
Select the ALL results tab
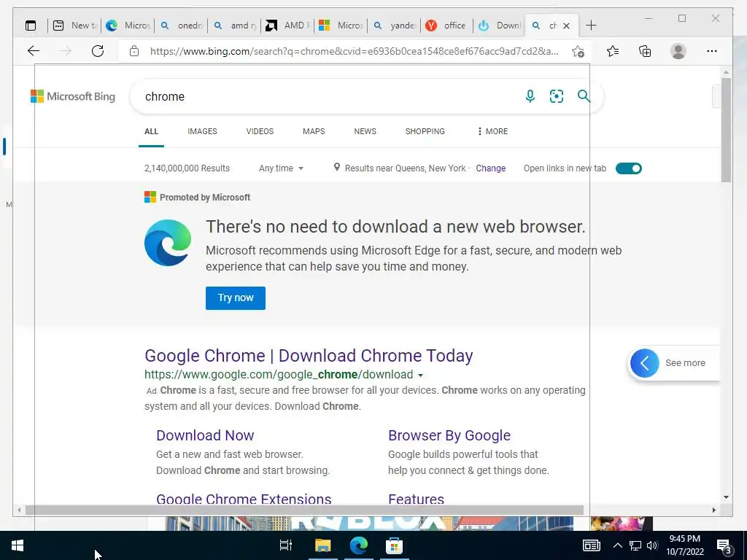(x=151, y=131)
